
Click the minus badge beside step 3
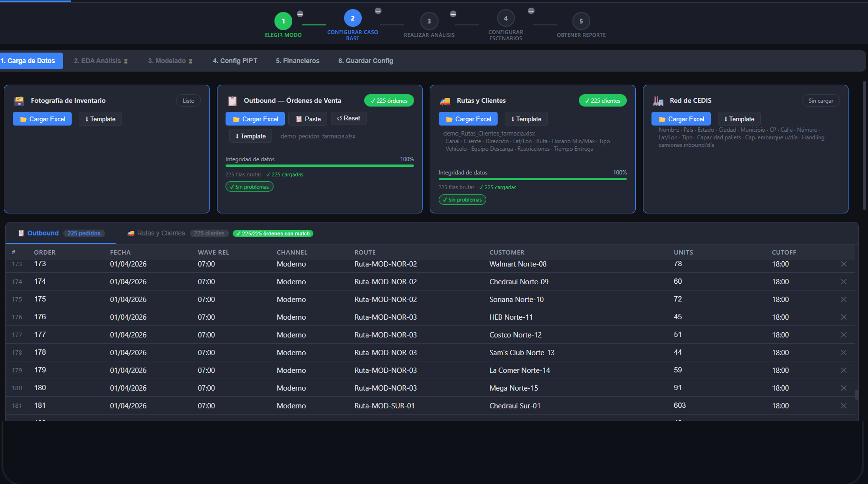[453, 14]
